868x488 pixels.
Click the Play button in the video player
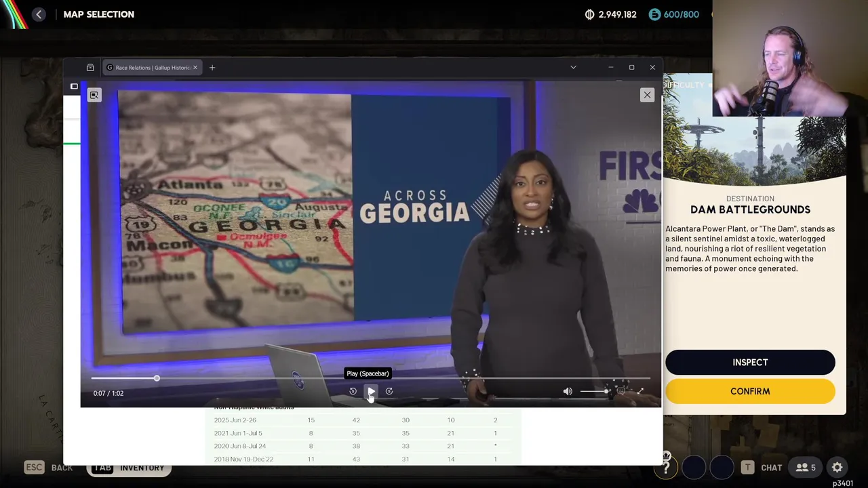click(x=371, y=391)
